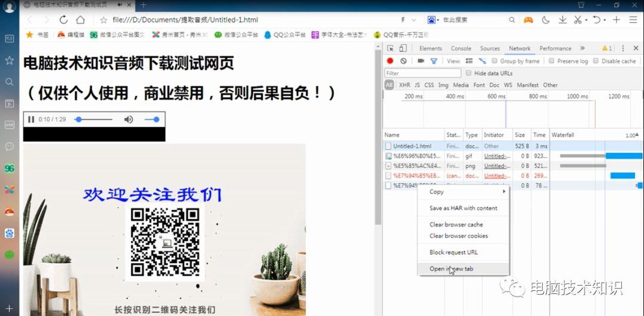Switch to the Console tab

pos(461,48)
